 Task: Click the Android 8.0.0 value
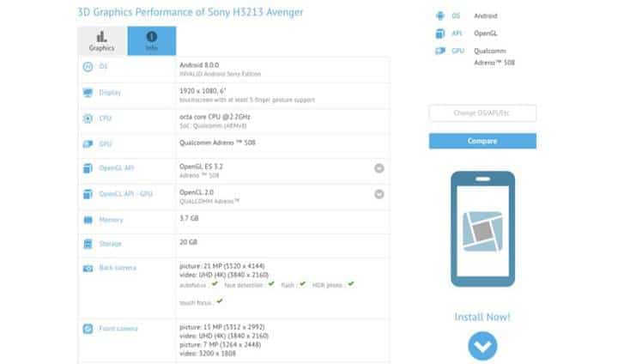point(199,65)
